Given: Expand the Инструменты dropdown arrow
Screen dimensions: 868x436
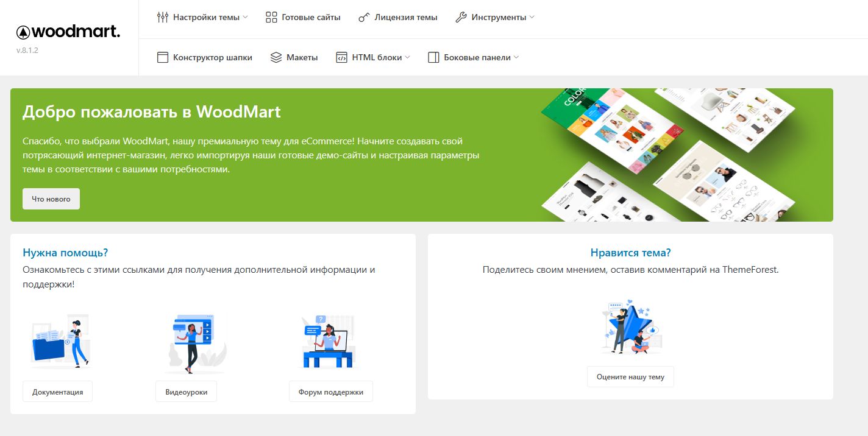Looking at the screenshot, I should click(x=532, y=17).
